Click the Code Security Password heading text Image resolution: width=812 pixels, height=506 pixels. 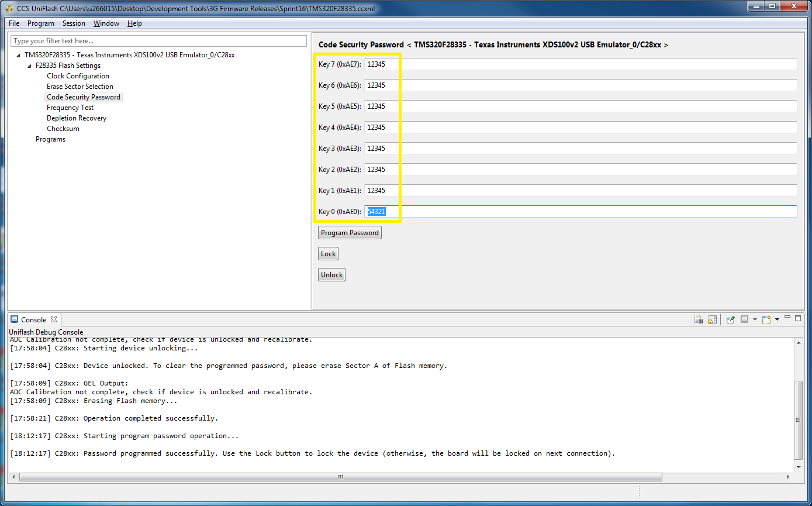(x=361, y=44)
